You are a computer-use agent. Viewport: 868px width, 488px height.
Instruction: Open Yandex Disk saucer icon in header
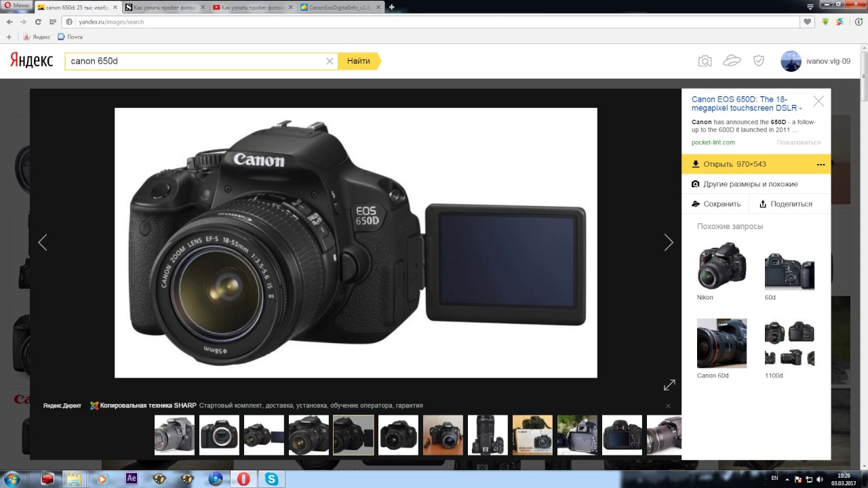click(732, 61)
